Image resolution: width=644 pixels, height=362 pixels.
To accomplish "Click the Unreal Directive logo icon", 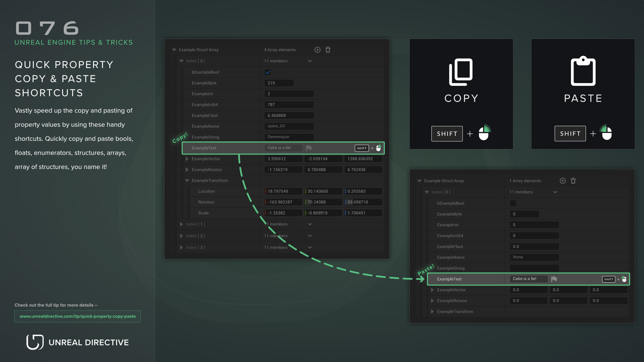I will [x=35, y=342].
